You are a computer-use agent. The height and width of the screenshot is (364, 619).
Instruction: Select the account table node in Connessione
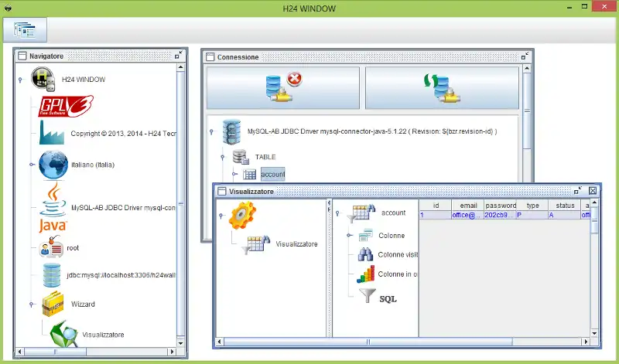[x=273, y=174]
